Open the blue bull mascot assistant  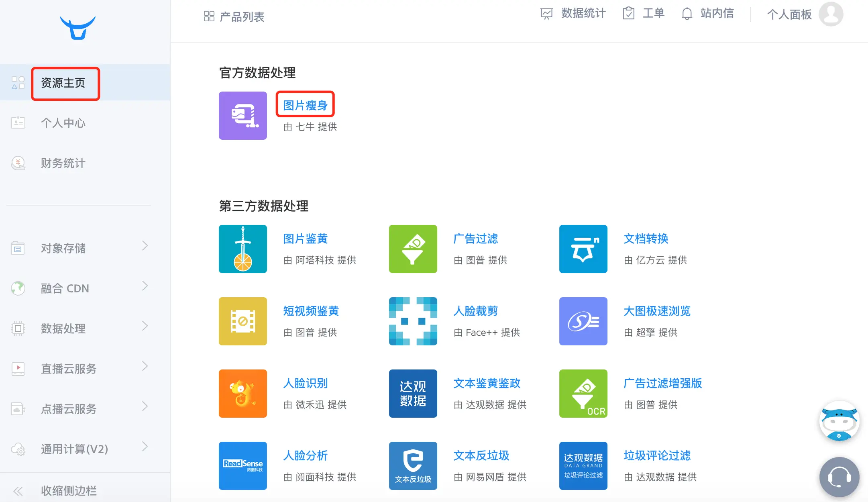(x=839, y=422)
